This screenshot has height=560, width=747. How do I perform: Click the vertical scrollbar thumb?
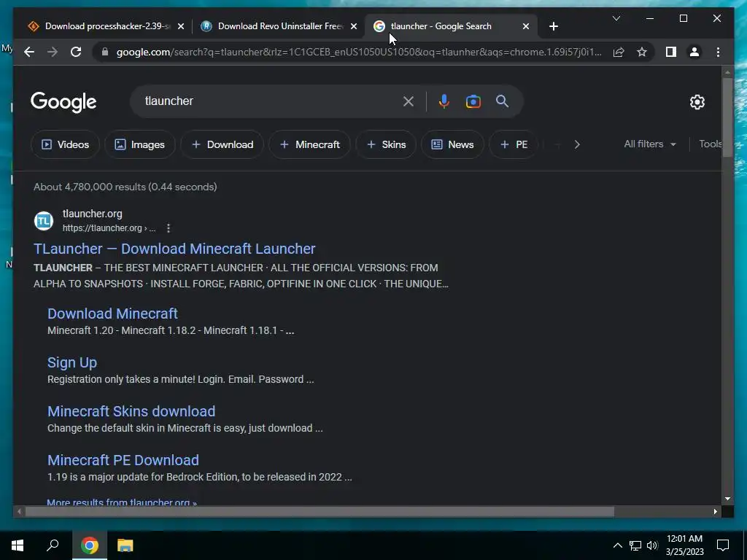tap(727, 117)
